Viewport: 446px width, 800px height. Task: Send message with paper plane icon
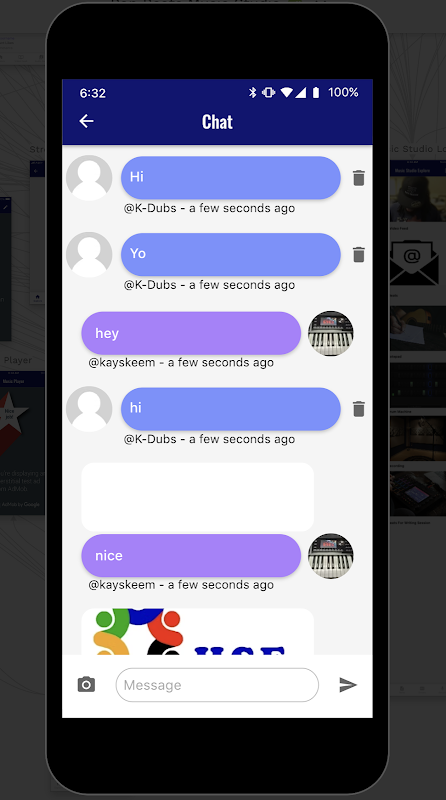(348, 685)
